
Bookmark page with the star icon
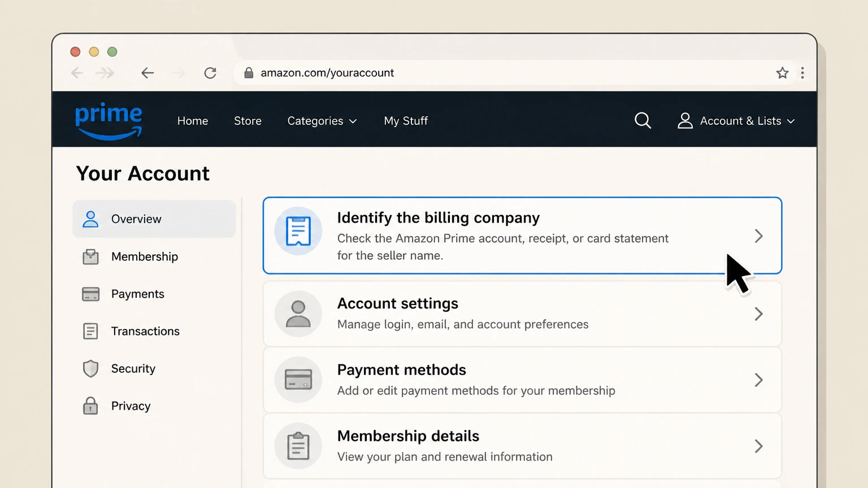point(782,73)
